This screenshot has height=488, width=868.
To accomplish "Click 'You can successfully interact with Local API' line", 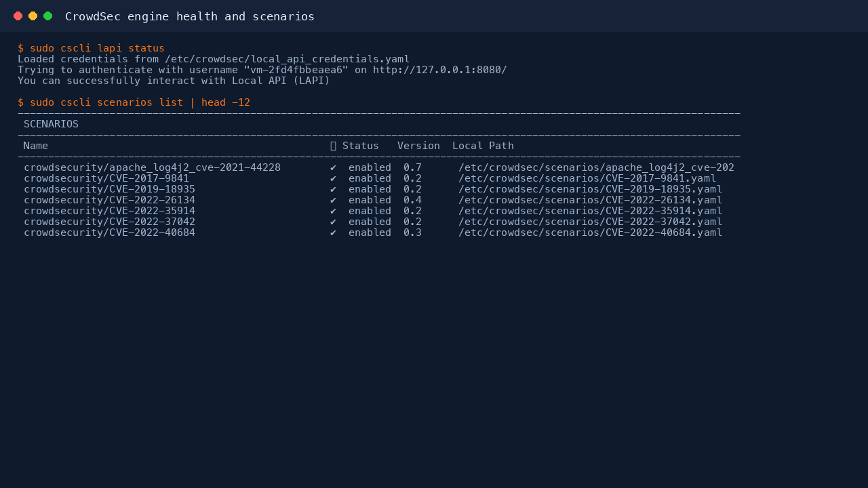I will click(174, 81).
